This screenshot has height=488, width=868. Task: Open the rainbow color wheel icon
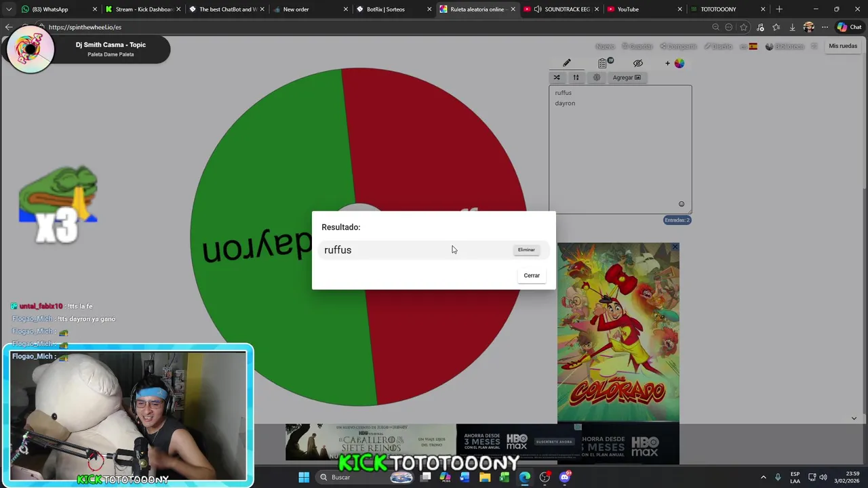tap(679, 63)
